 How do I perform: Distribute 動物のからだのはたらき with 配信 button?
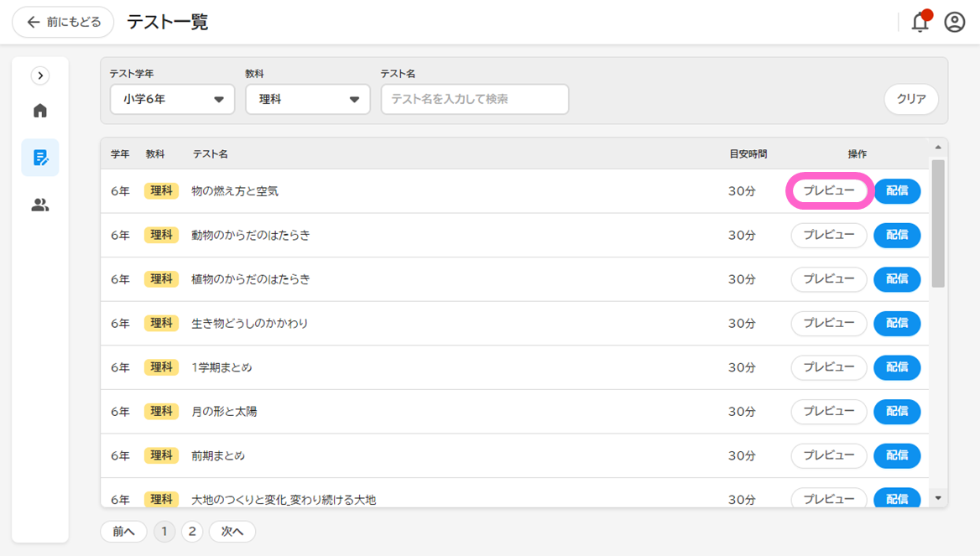pos(897,236)
